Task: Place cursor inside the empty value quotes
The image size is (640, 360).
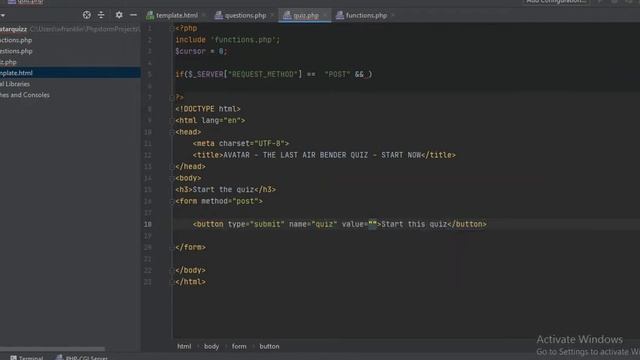Action: coord(373,224)
